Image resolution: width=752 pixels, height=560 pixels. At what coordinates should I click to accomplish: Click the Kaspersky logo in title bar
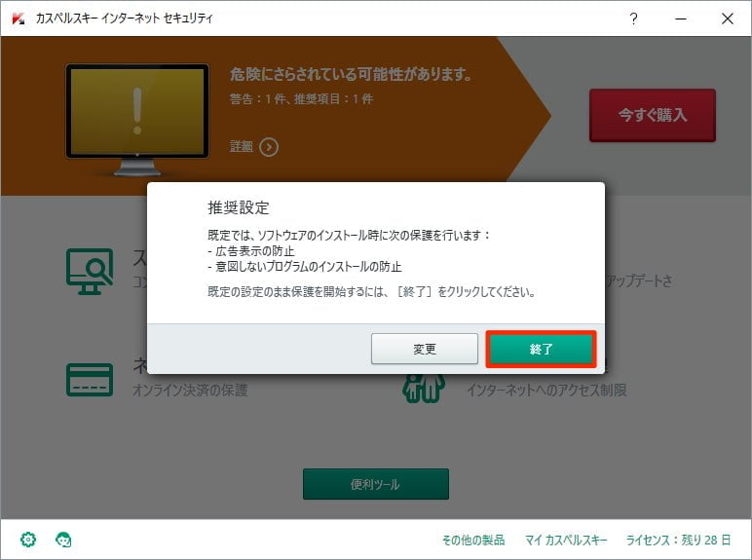coord(19,19)
